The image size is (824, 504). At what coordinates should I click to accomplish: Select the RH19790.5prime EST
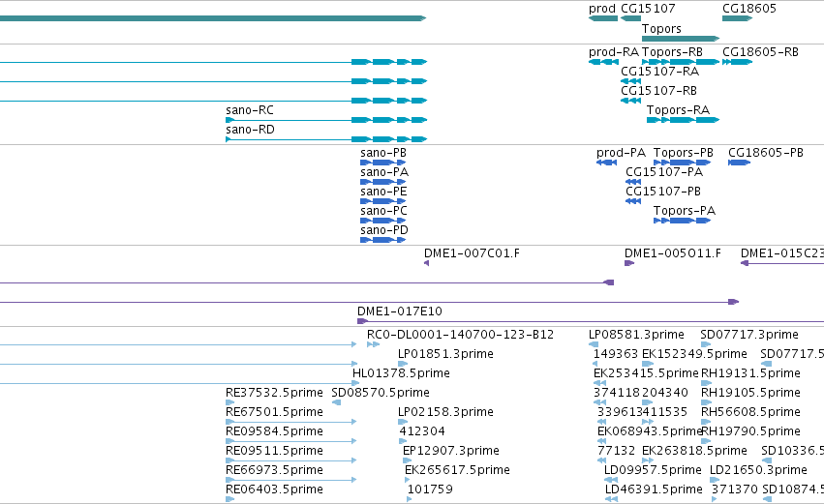click(706, 441)
